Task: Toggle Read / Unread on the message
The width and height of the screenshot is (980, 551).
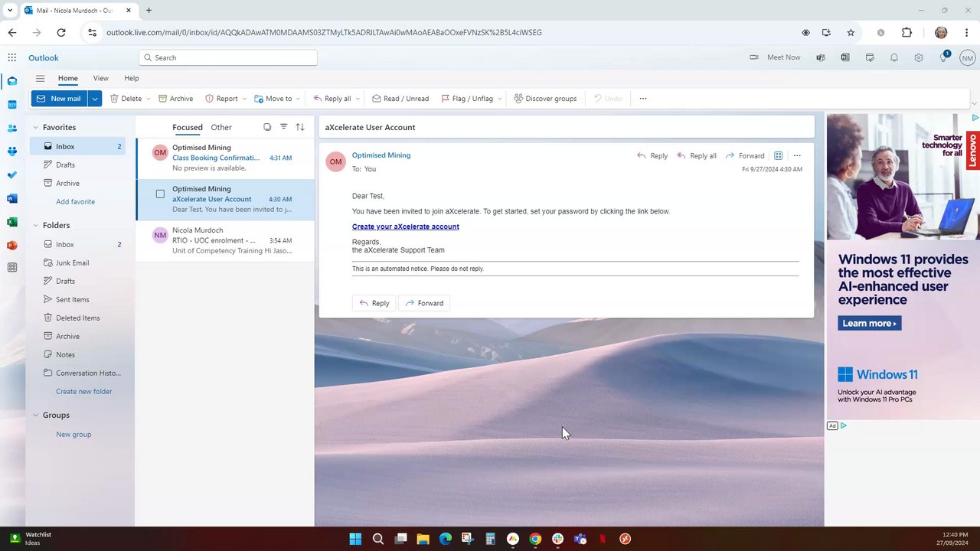Action: click(400, 99)
